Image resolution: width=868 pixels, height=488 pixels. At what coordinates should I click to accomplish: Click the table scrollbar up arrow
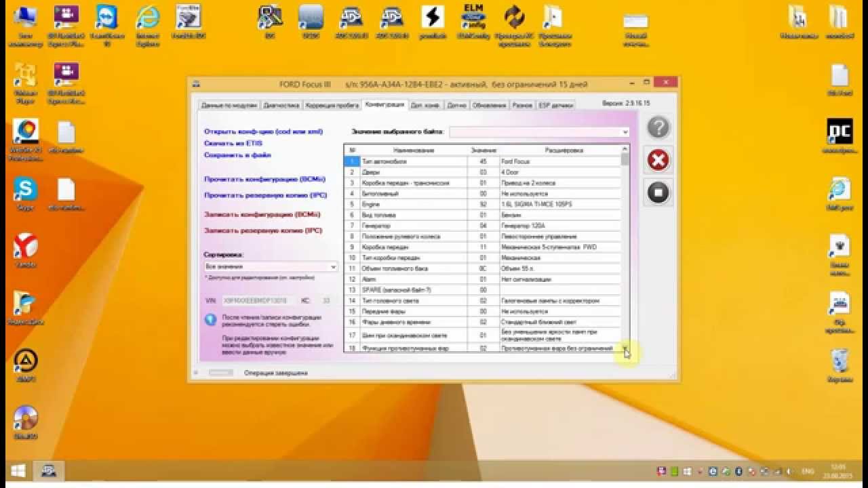tap(625, 149)
